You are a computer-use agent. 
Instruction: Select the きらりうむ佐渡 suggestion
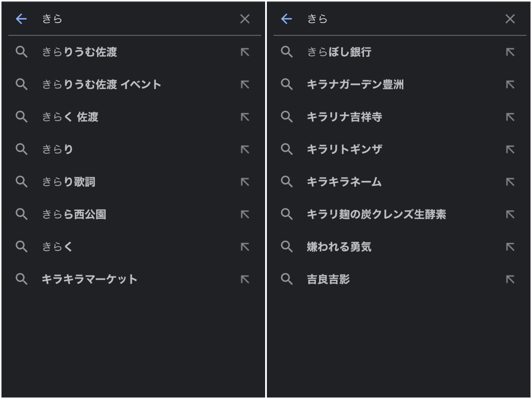coord(79,52)
